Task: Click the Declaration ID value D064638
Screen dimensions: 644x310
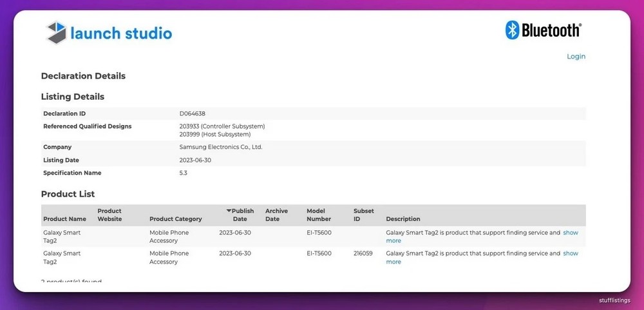Action: [192, 113]
